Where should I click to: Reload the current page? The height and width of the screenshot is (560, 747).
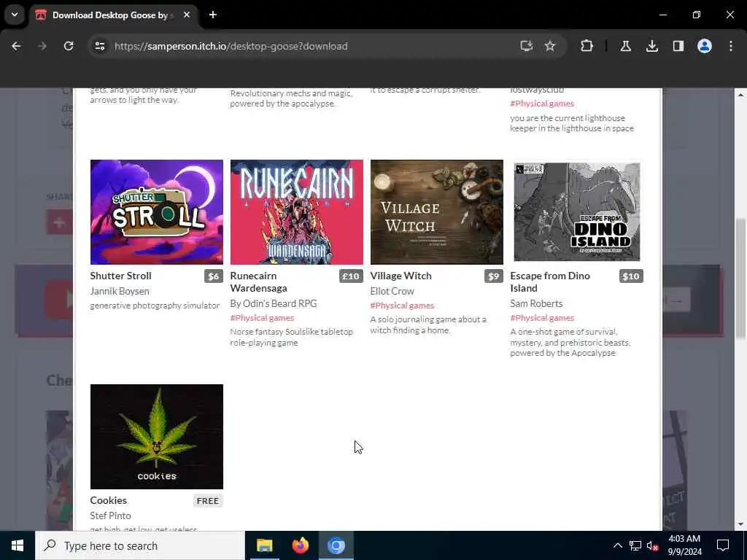(x=69, y=46)
